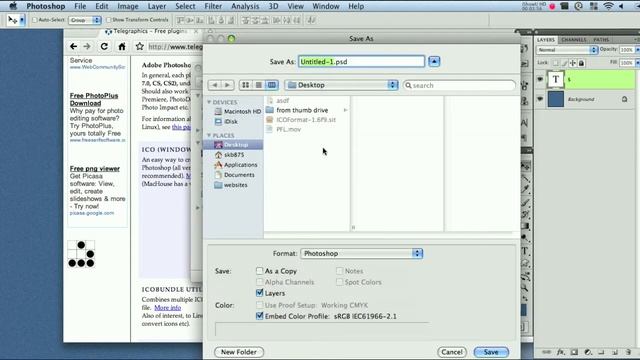The height and width of the screenshot is (360, 640).
Task: Bookmark page with star icon
Action: pyautogui.click(x=140, y=47)
